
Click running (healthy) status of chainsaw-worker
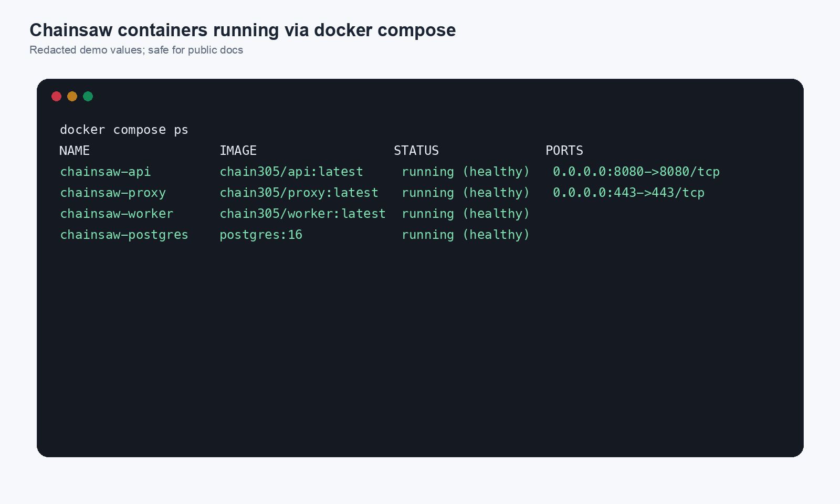coord(466,214)
